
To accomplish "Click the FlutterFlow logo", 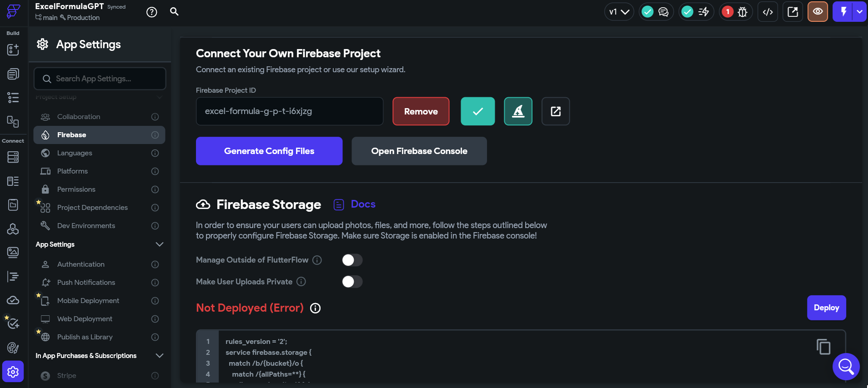I will (13, 11).
